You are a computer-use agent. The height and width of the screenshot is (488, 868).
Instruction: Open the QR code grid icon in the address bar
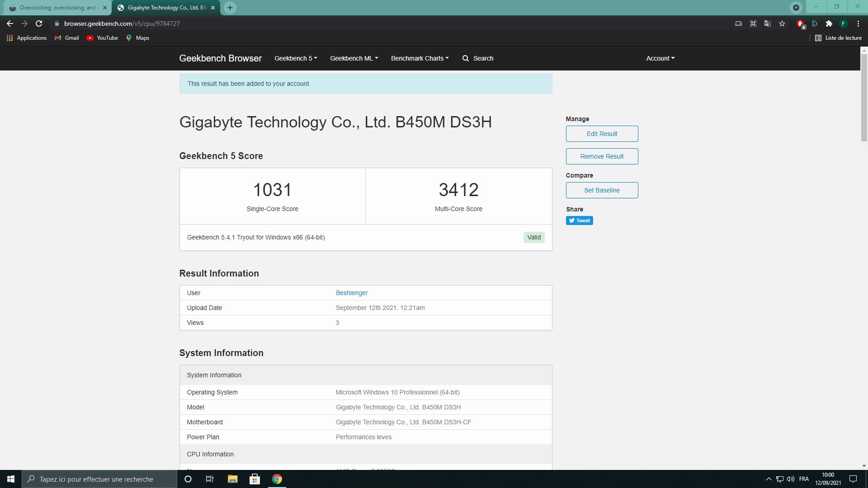pyautogui.click(x=753, y=23)
